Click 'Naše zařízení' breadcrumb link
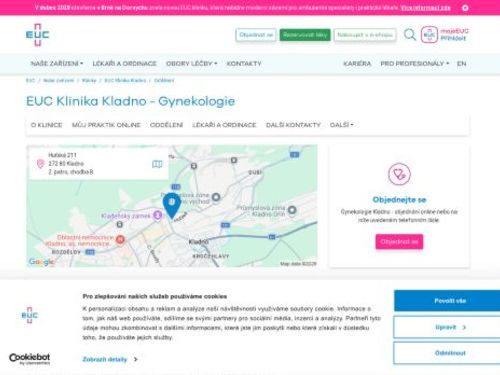The height and width of the screenshot is (375, 500). [58, 80]
